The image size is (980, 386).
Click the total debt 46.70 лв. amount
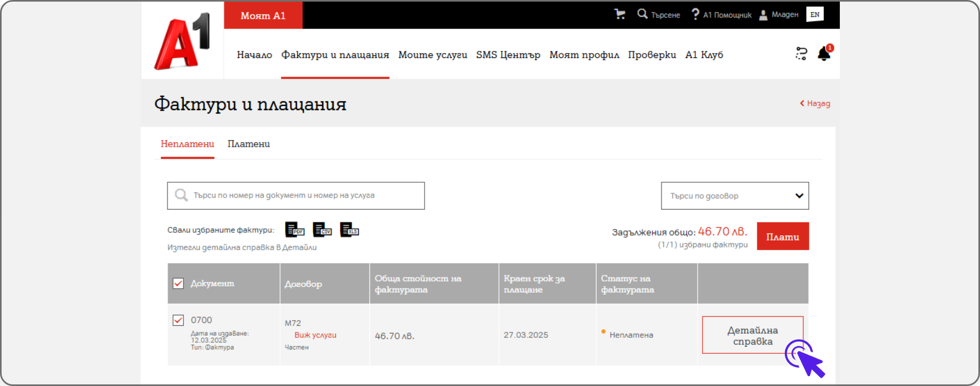click(723, 232)
